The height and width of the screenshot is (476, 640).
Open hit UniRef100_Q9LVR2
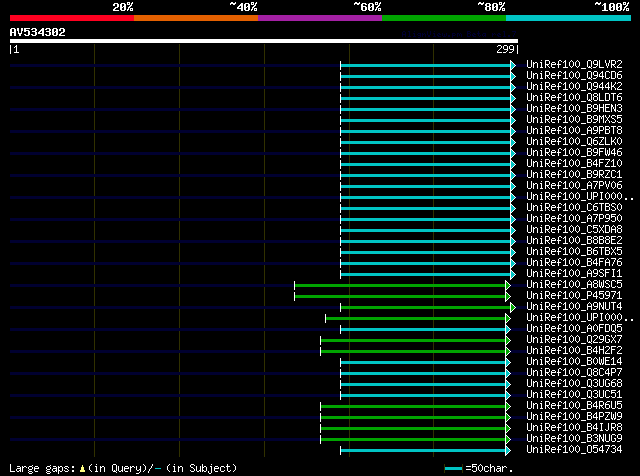click(x=574, y=65)
